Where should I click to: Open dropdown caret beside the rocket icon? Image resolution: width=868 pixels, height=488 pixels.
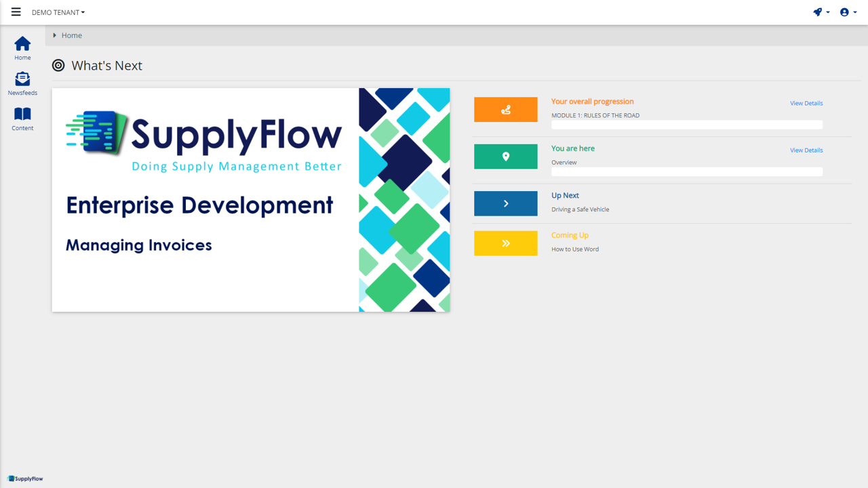pyautogui.click(x=828, y=13)
